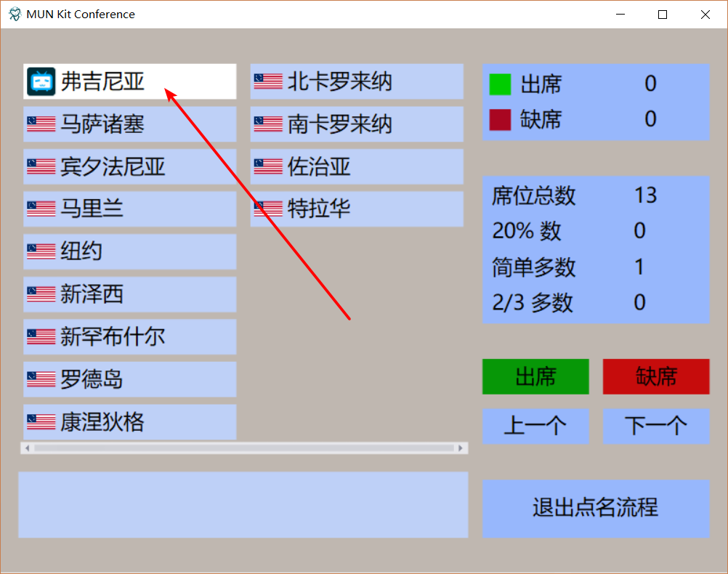Click the green 出席 status square

502,84
